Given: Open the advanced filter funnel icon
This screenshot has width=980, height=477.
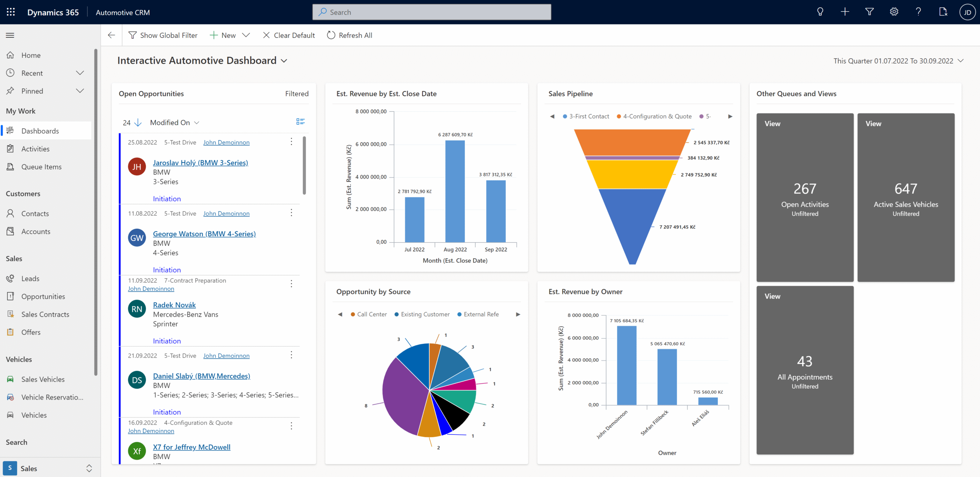Looking at the screenshot, I should 869,12.
